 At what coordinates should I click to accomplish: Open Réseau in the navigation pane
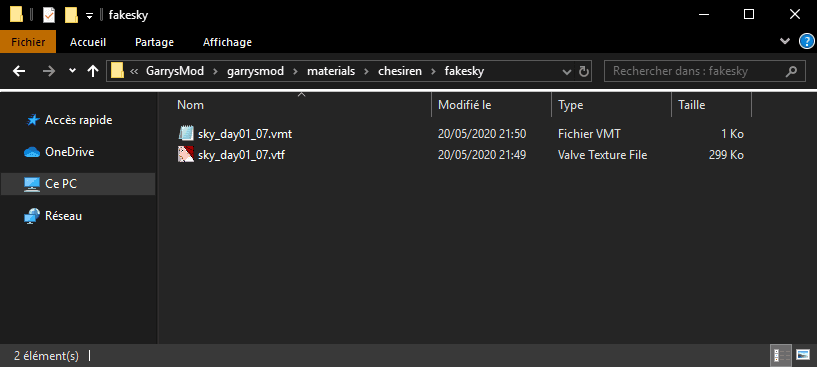pos(63,216)
